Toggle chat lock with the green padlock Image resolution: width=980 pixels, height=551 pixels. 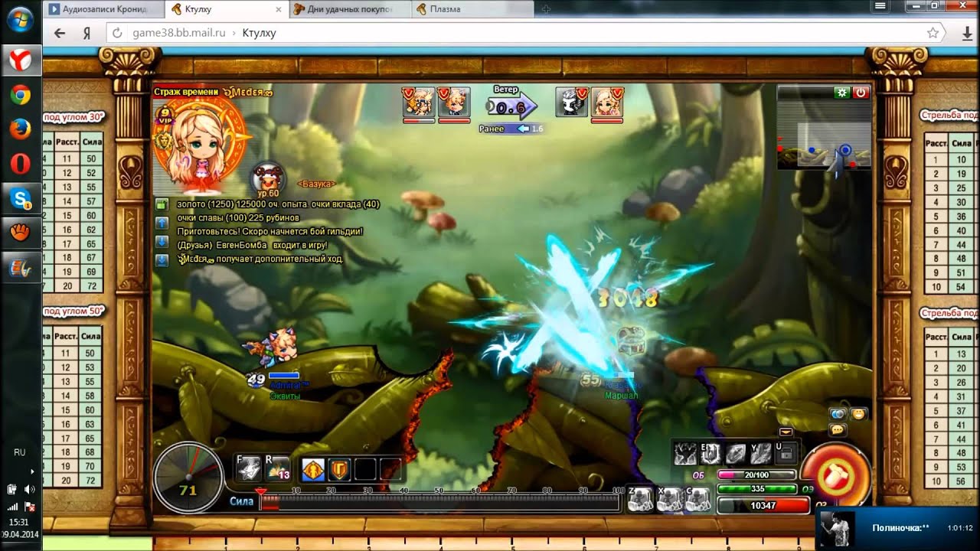(162, 204)
